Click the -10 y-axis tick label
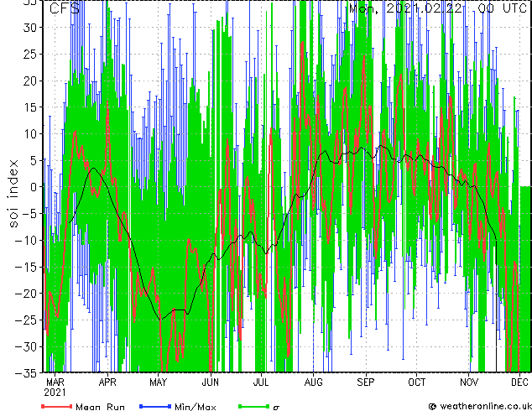The image size is (532, 411). pyautogui.click(x=26, y=240)
